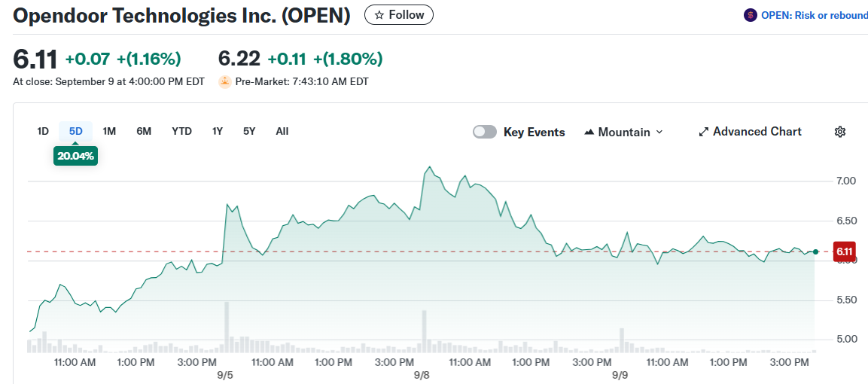The width and height of the screenshot is (868, 384).
Task: Select the 1M range tab
Action: [109, 132]
